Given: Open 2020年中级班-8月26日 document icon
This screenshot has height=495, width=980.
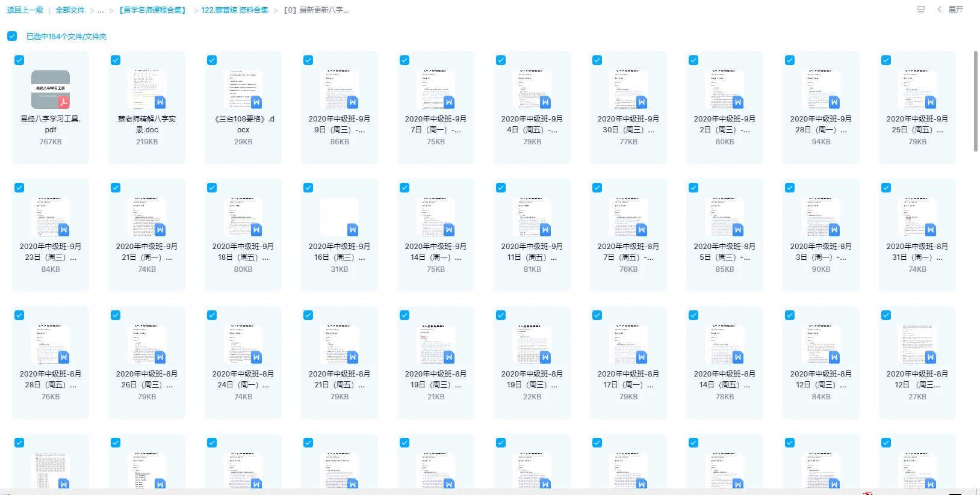Looking at the screenshot, I should click(147, 345).
